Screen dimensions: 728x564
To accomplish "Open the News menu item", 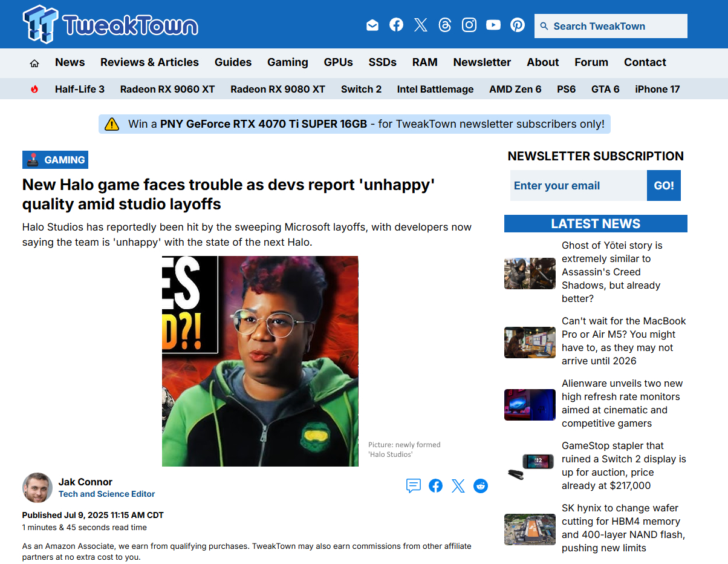I will point(70,62).
